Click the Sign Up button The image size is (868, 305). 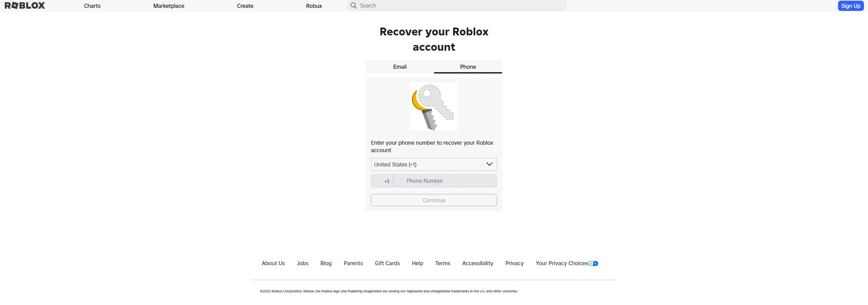click(851, 6)
